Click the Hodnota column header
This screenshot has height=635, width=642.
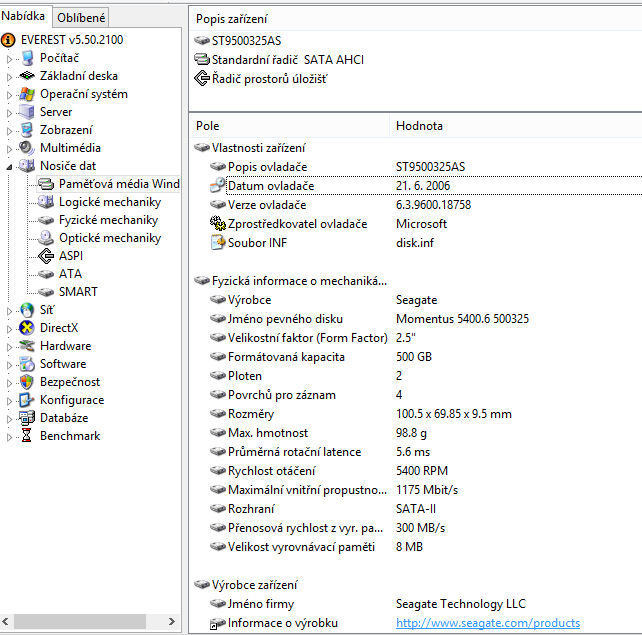419,126
